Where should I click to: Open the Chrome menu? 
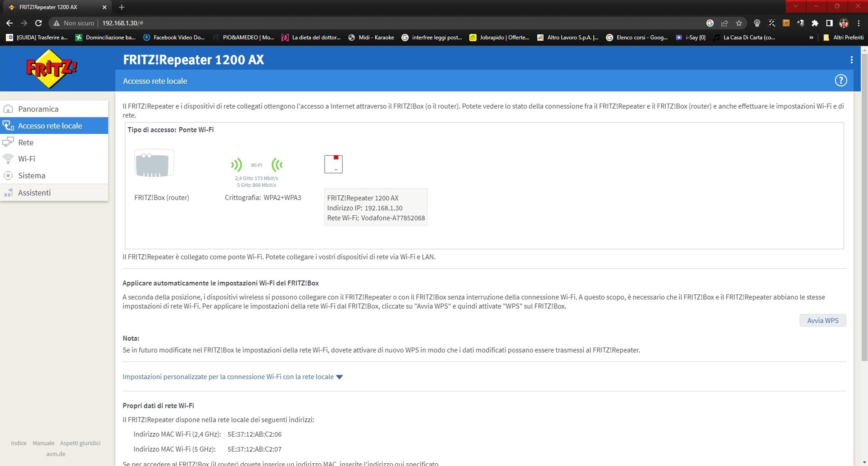pos(859,23)
